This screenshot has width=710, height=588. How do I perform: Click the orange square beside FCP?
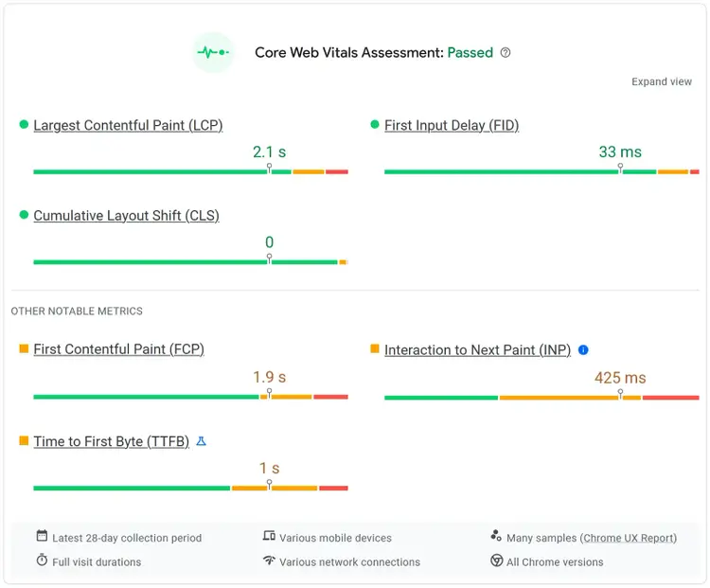click(24, 348)
